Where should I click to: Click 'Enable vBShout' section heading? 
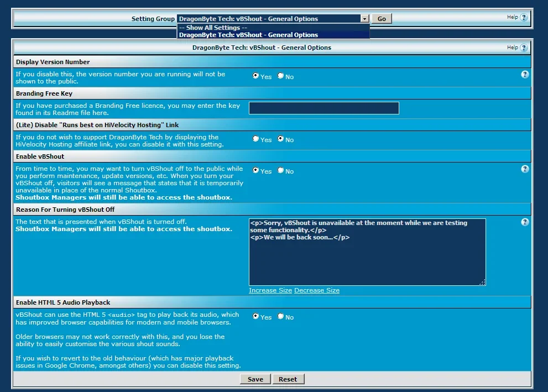coord(40,156)
